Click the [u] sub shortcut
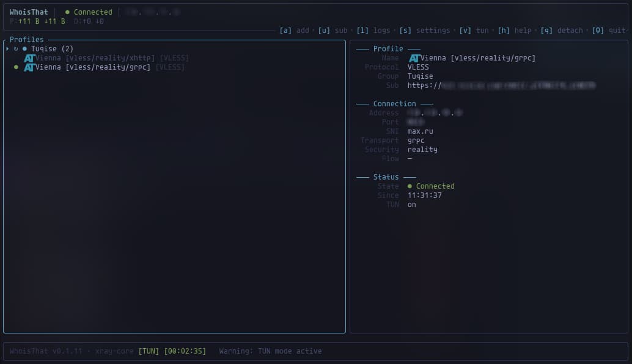632x364 pixels. pos(333,31)
